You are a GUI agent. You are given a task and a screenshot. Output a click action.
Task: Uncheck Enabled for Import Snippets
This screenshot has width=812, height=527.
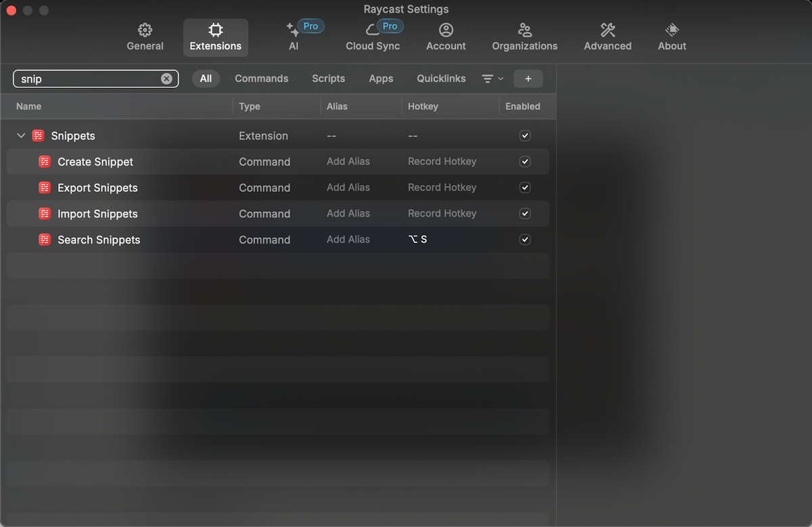(x=524, y=214)
